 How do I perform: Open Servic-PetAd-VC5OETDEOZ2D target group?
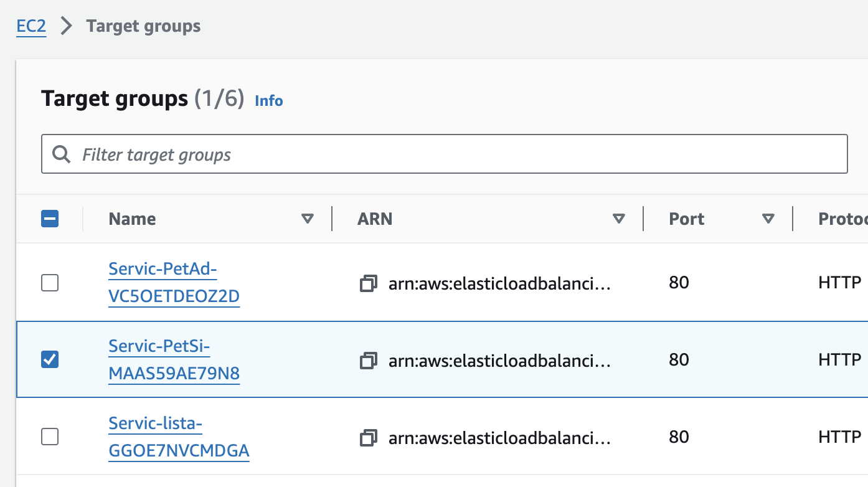tap(174, 283)
